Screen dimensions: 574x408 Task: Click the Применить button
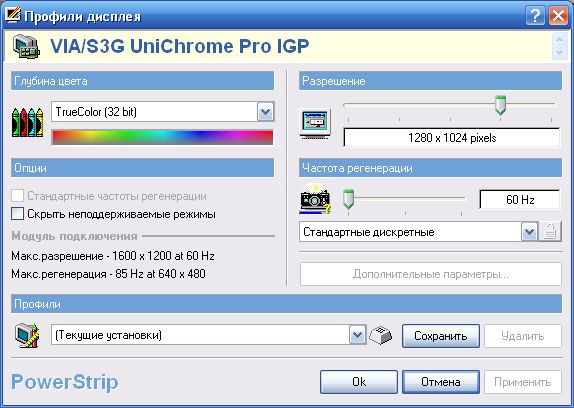(523, 382)
